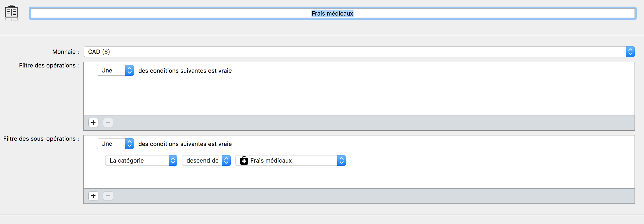Click the blue arrows on descend de popup
Screen dimensions: 644x224
[x=226, y=160]
